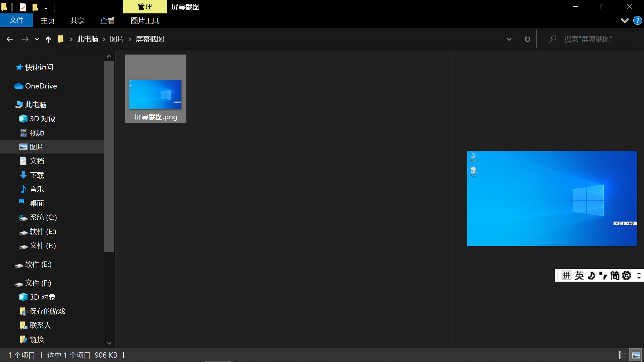
Task: Click the Back navigation arrow
Action: tap(10, 39)
